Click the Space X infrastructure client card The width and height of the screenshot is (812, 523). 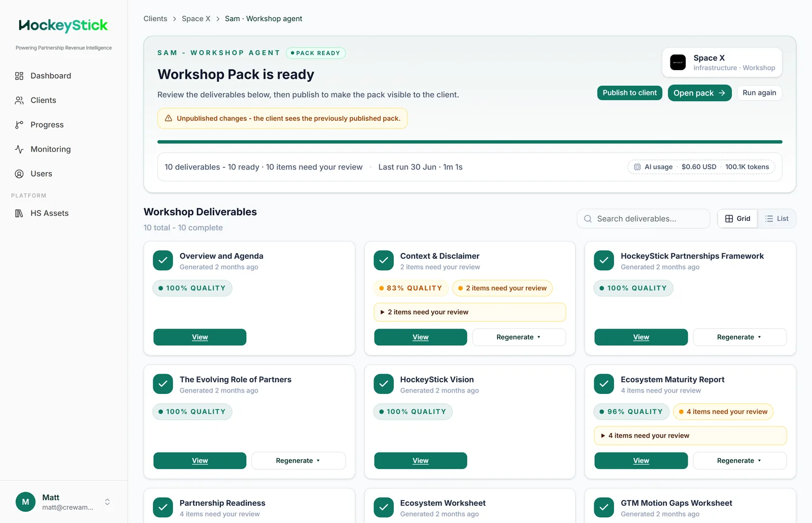tap(722, 62)
